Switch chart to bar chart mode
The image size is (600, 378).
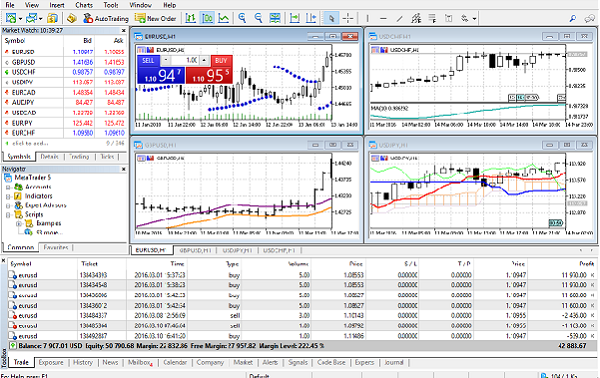pyautogui.click(x=191, y=18)
